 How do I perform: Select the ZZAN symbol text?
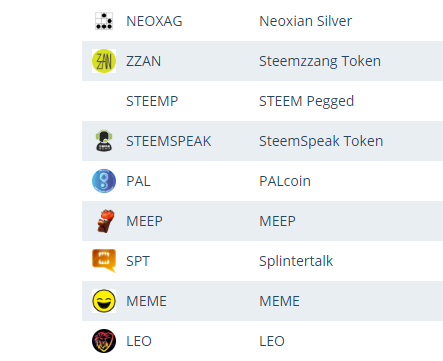click(143, 61)
